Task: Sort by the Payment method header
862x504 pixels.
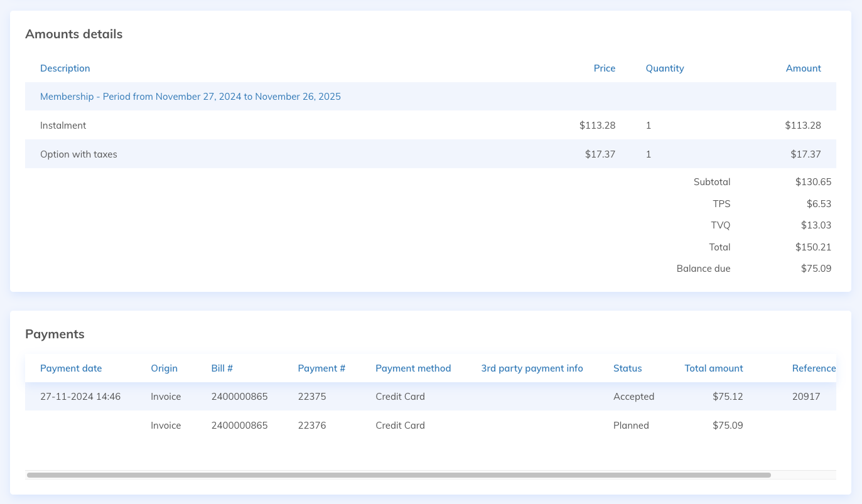Action: tap(413, 368)
